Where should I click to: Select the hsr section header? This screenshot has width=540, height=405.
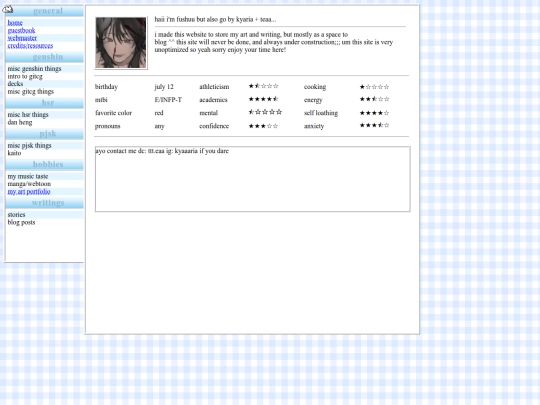tap(45, 103)
